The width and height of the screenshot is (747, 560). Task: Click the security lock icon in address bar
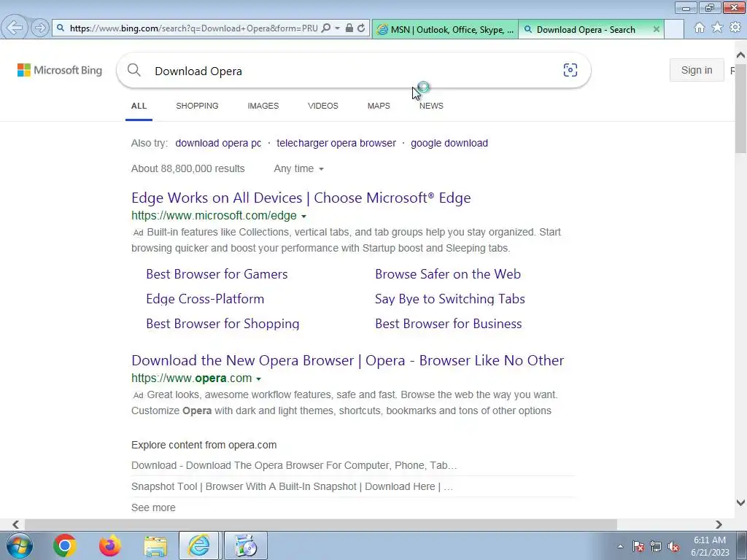point(349,28)
